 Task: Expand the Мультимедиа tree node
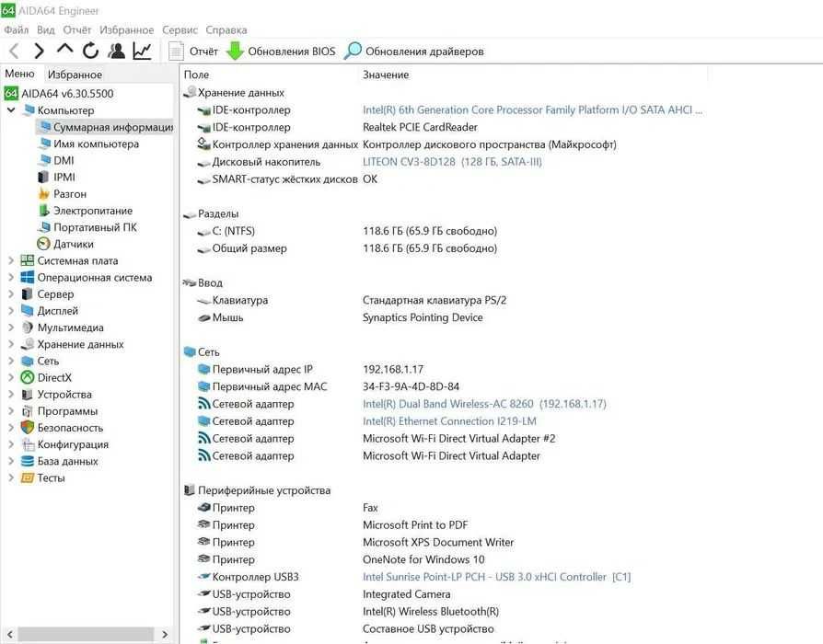pos(11,328)
